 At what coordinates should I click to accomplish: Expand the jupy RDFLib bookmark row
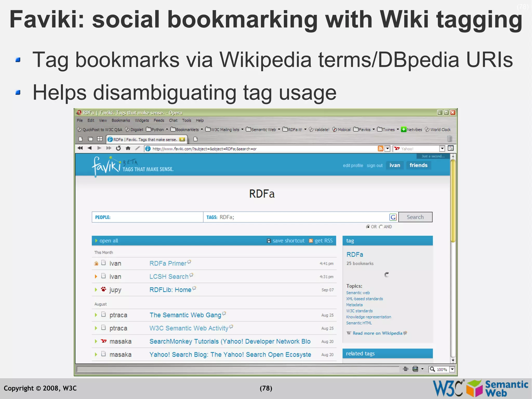96,290
